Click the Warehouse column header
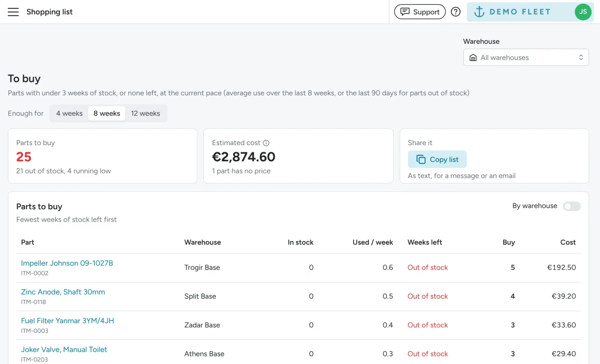This screenshot has height=364, width=600. [x=202, y=242]
